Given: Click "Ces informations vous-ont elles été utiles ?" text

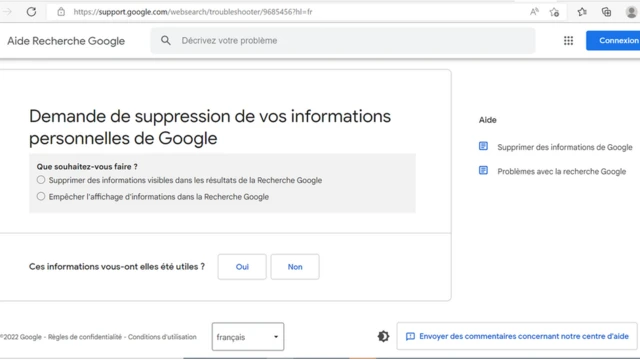Looking at the screenshot, I should 117,267.
